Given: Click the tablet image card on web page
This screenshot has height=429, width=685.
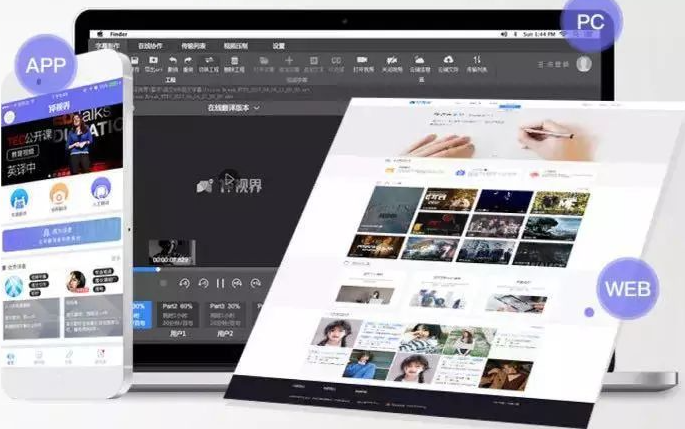Looking at the screenshot, I should 516,304.
